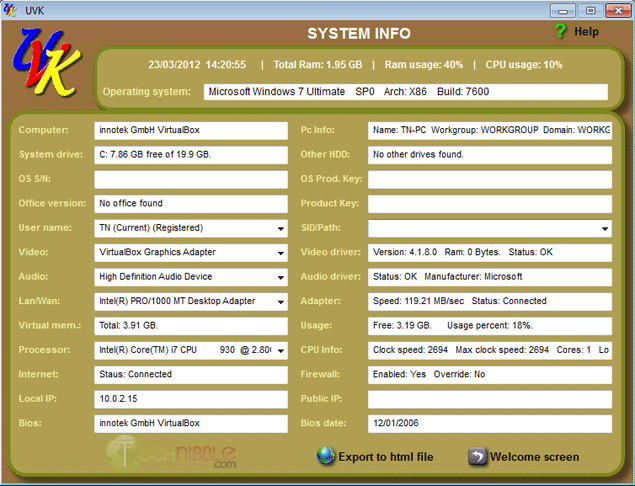
Task: Click the Pc Info field
Action: click(x=490, y=131)
